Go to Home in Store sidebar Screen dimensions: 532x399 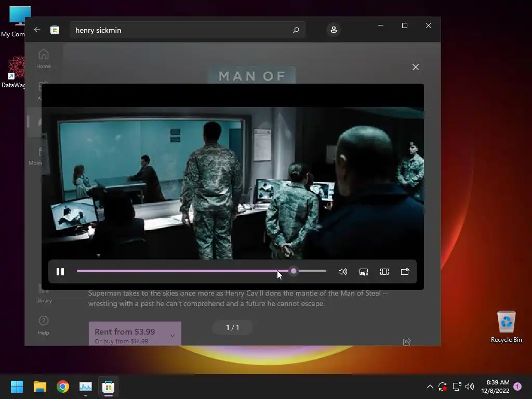[44, 59]
